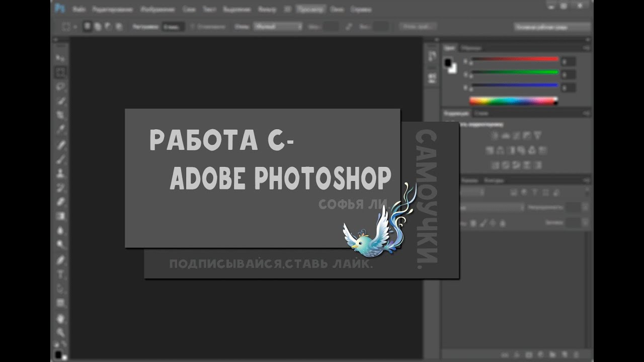Click the Уточн. край refine edge button
Screen dimensions: 644x362
click(418, 26)
